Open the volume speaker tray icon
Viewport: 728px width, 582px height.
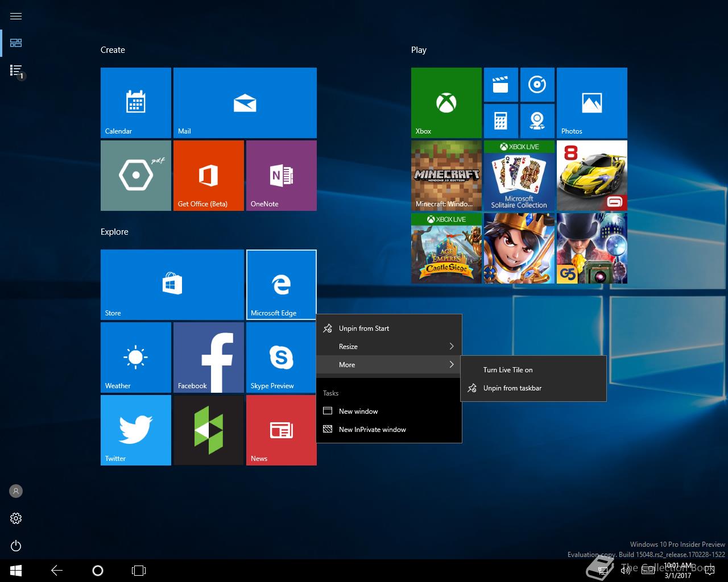(x=626, y=571)
